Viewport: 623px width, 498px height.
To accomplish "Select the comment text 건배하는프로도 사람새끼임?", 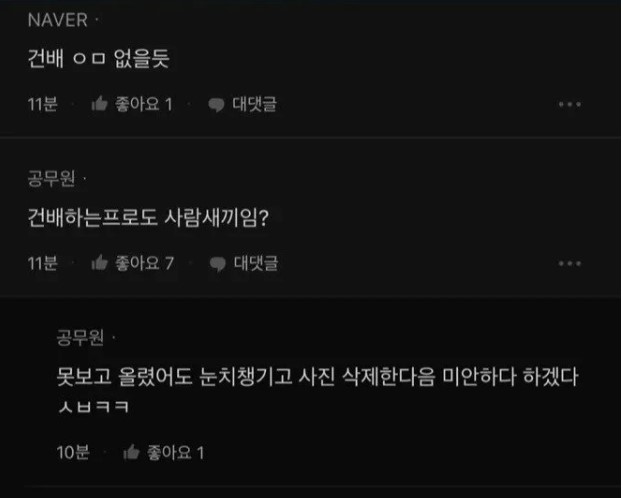I will [x=149, y=217].
